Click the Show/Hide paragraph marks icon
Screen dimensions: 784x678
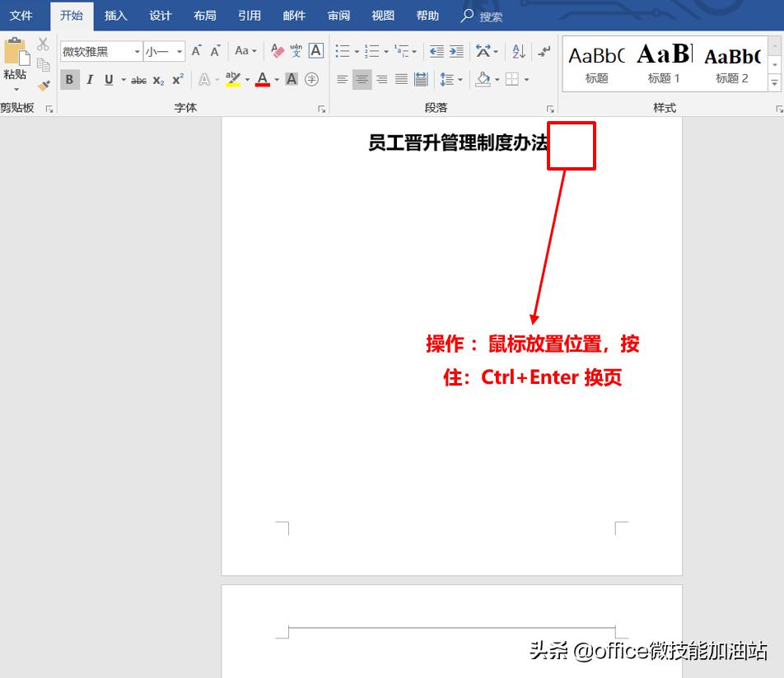click(x=543, y=51)
